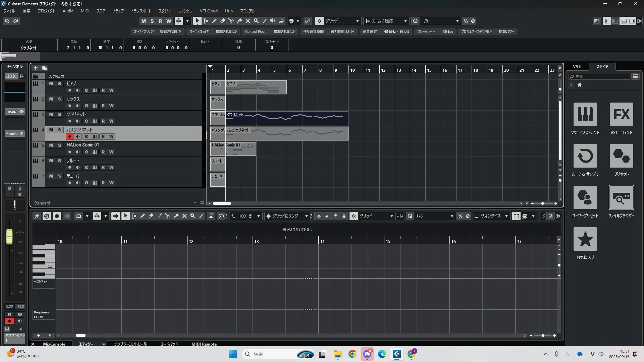
Task: Open VST エフェクト FX browser icon
Action: [x=621, y=114]
